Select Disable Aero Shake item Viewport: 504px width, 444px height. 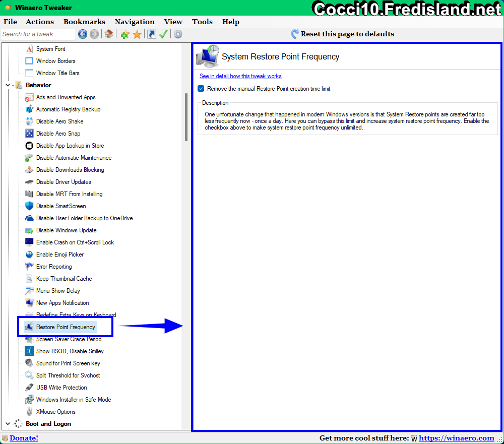click(60, 121)
